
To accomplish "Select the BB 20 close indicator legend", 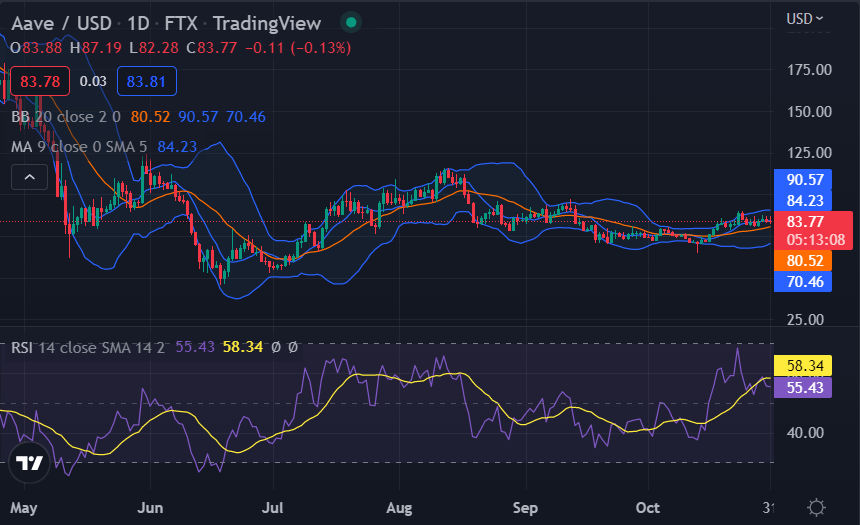I will click(66, 117).
